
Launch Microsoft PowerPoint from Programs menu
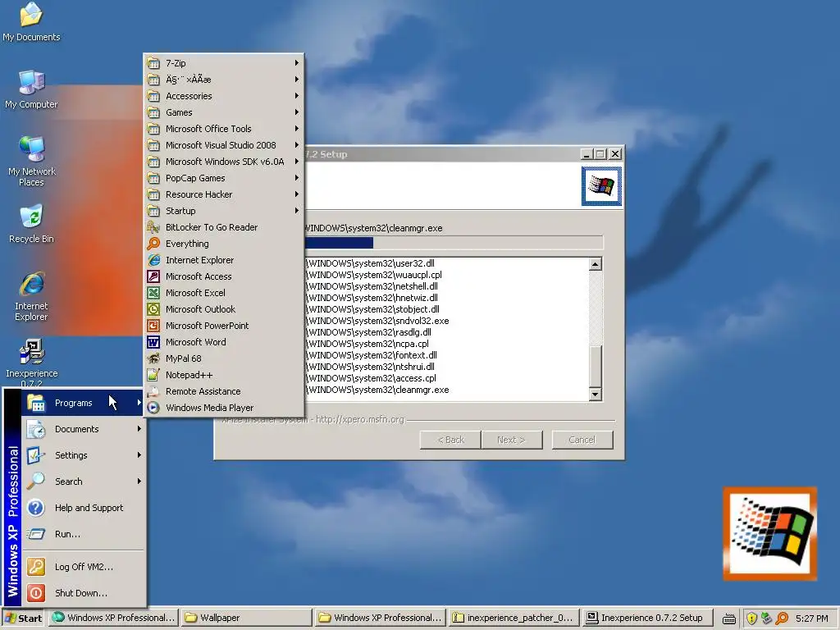pos(224,326)
